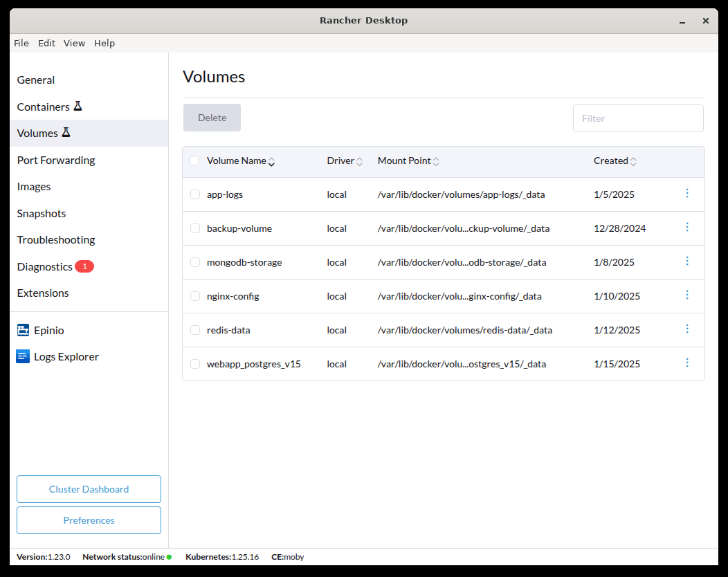Check the backup-volume checkbox
The width and height of the screenshot is (728, 577).
[195, 228]
